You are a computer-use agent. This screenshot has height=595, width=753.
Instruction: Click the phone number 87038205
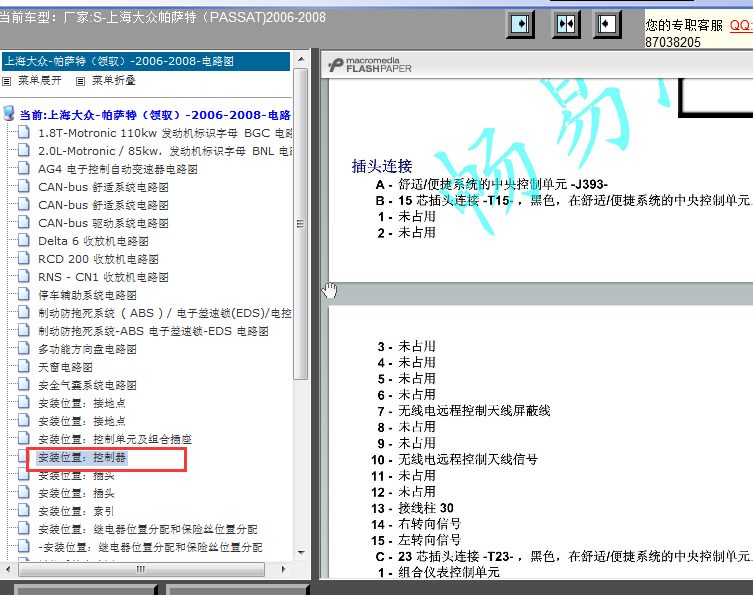click(x=673, y=42)
